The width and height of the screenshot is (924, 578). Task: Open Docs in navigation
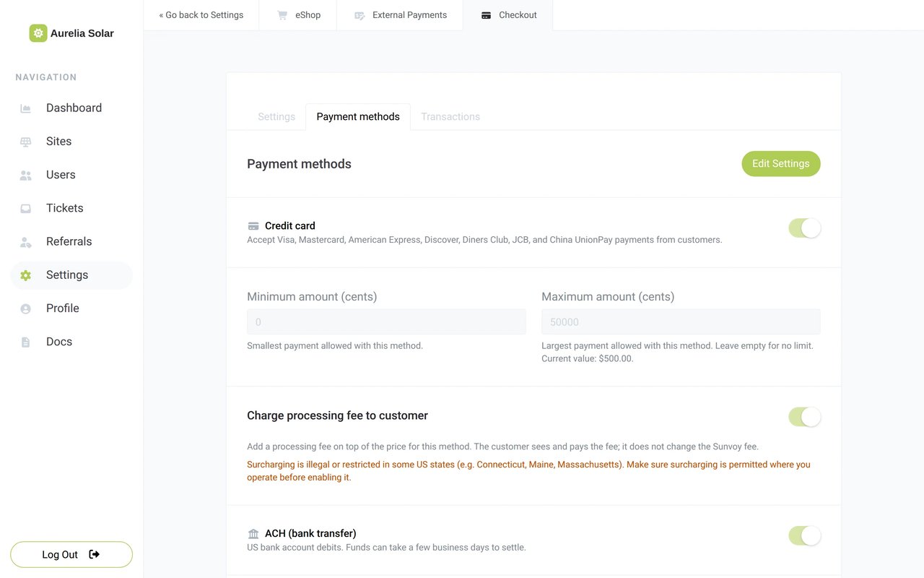(71, 342)
